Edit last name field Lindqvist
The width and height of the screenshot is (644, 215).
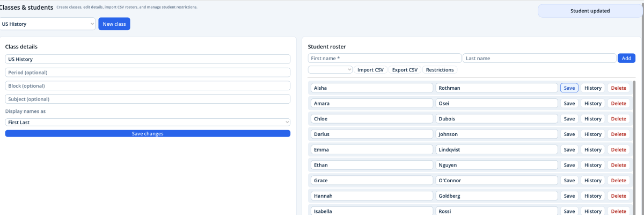click(x=496, y=149)
